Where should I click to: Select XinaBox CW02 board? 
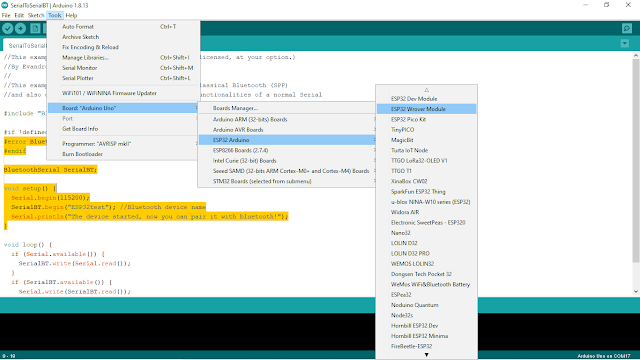point(427,181)
